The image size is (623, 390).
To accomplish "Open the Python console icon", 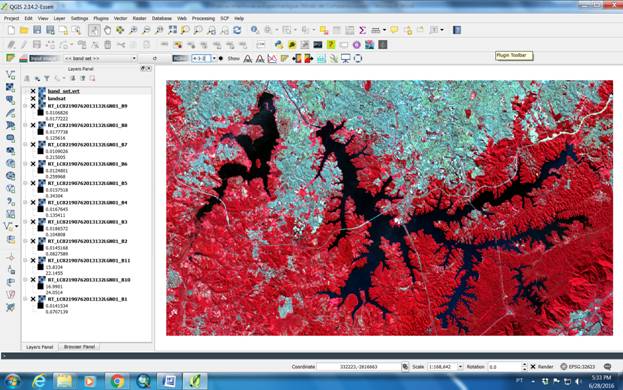I will point(279,44).
